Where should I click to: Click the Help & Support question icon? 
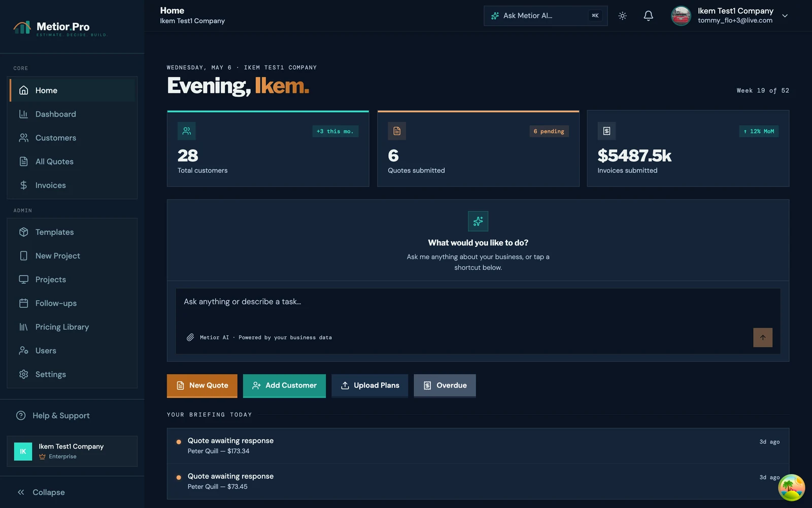click(21, 416)
